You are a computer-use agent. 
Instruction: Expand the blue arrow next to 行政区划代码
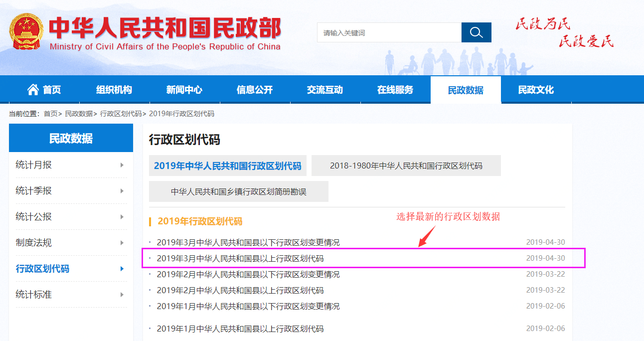tap(122, 269)
